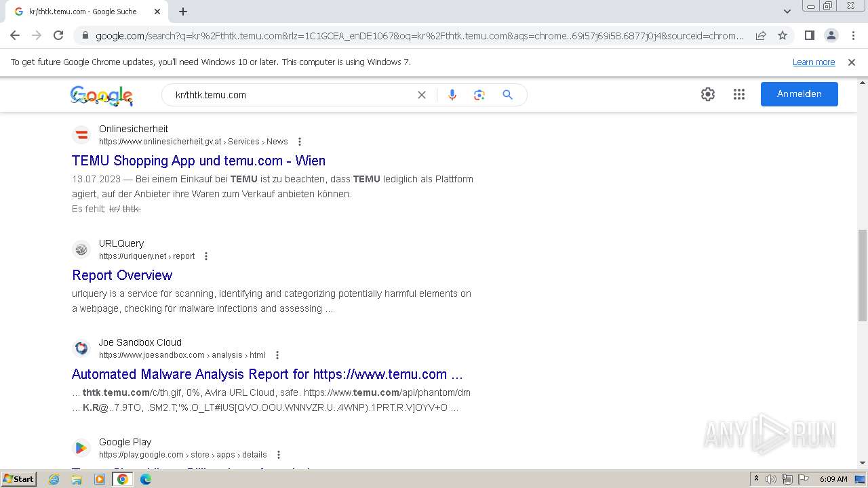The image size is (868, 488).
Task: Dismiss the Chrome update notification bar
Action: pyautogui.click(x=852, y=62)
